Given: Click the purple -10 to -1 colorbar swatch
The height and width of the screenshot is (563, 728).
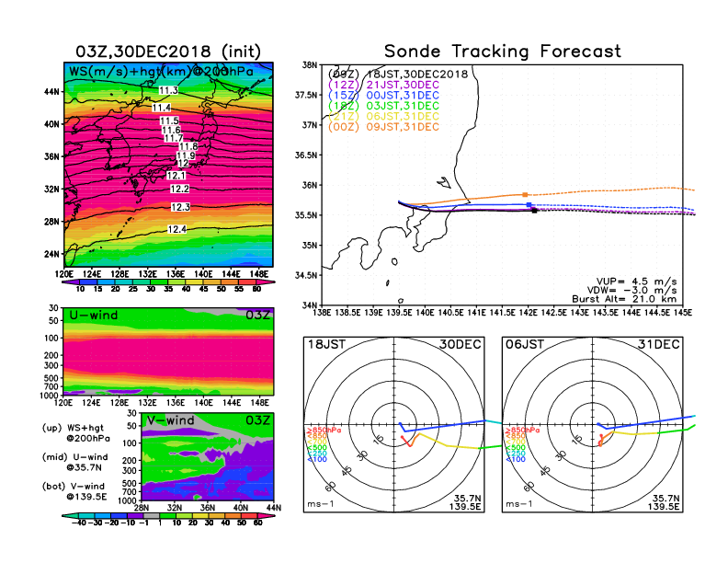Looking at the screenshot, I should pyautogui.click(x=134, y=516).
